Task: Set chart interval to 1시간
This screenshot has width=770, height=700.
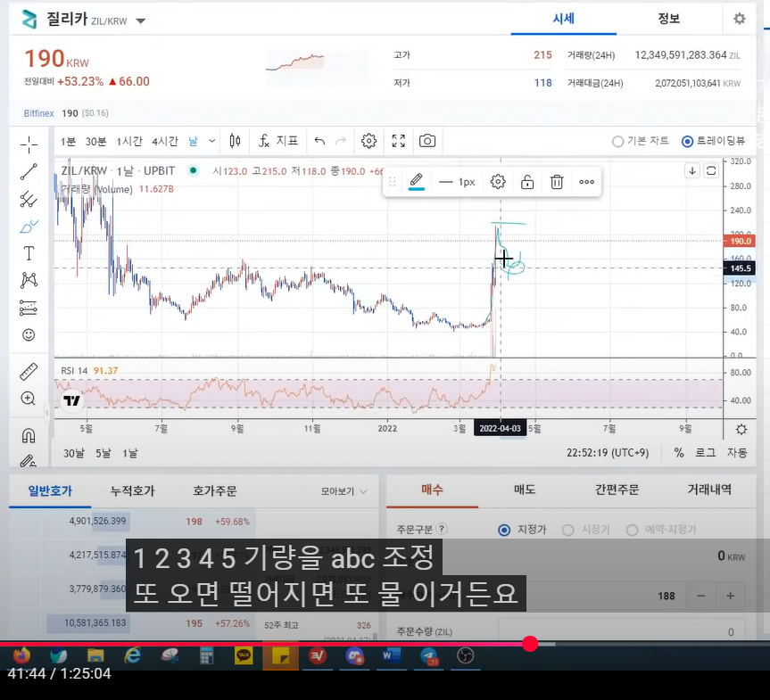Action: click(x=129, y=142)
